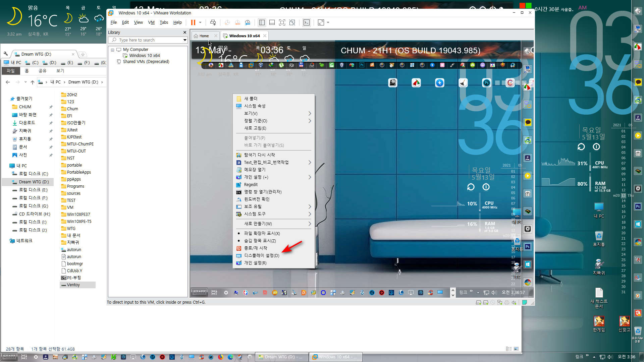Click the Explorer up-folder arrow
The width and height of the screenshot is (644, 362).
(32, 82)
